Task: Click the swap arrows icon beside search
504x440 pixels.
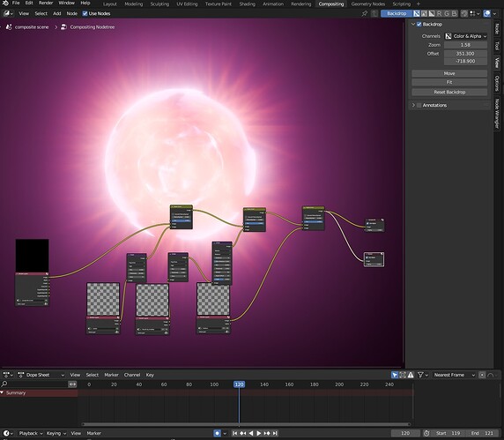Action: [x=72, y=384]
